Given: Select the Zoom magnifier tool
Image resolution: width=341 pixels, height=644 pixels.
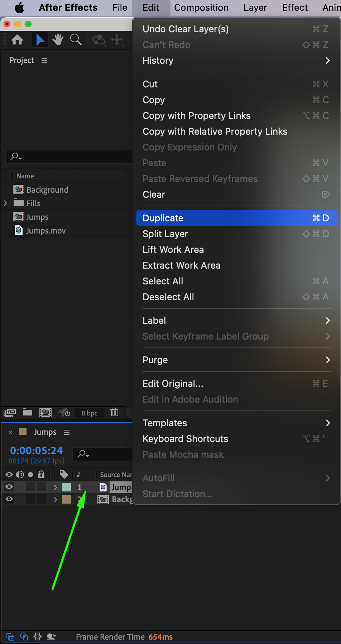Looking at the screenshot, I should pyautogui.click(x=76, y=40).
